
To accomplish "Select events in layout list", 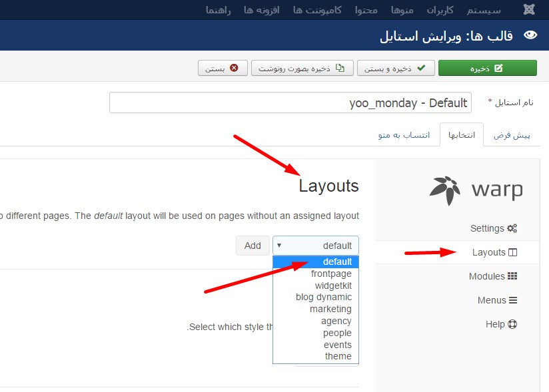I will 315,345.
